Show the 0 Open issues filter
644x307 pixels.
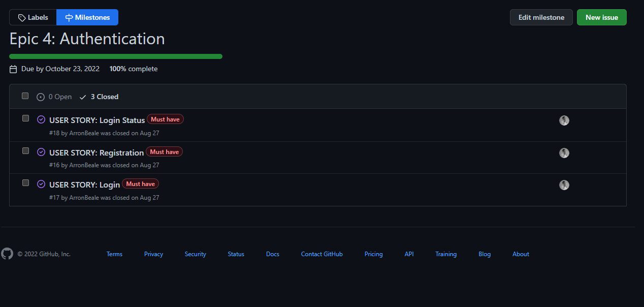click(54, 97)
